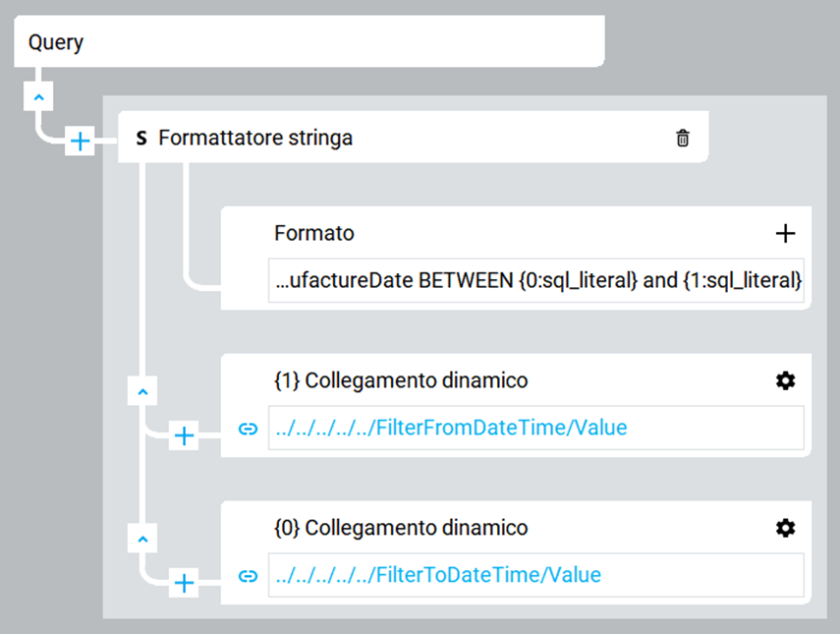This screenshot has height=634, width=840.
Task: Open the ../../../../../FilterFromDateTime/Value link field
Action: (x=535, y=428)
